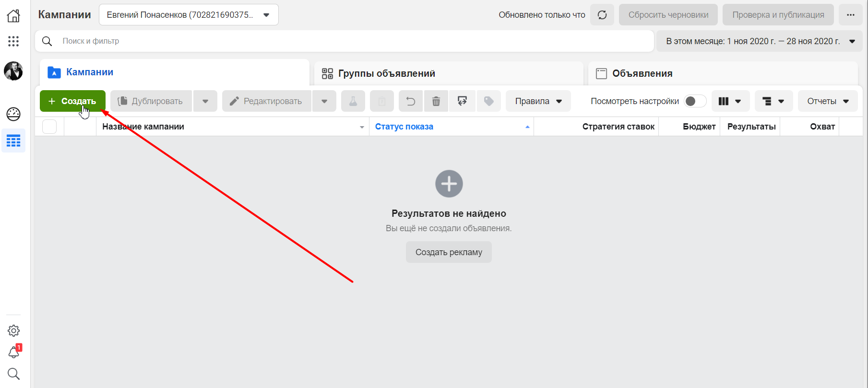
Task: Switch to the Группы объявлений tab
Action: (x=449, y=73)
